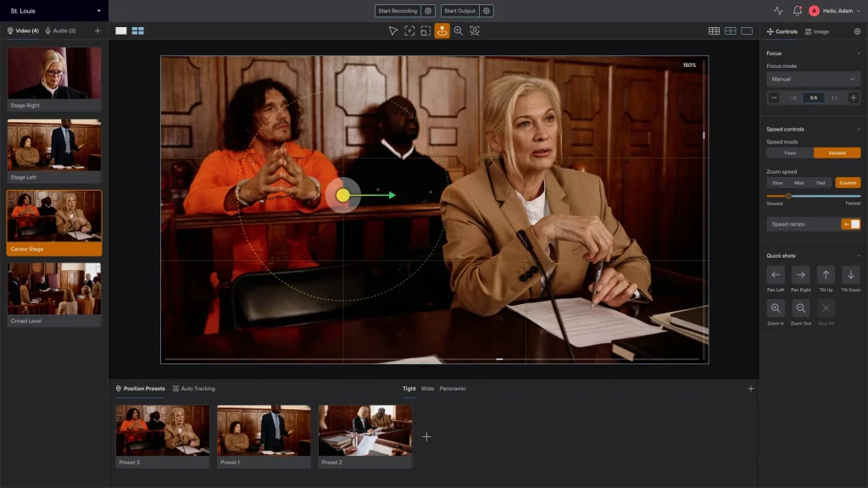Select the Stage Left camera thumbnail

coord(54,151)
